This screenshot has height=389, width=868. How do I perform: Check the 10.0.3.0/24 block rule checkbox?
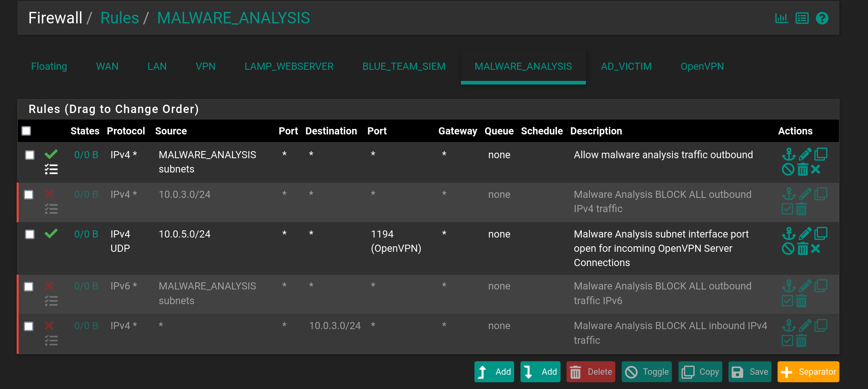tap(29, 194)
